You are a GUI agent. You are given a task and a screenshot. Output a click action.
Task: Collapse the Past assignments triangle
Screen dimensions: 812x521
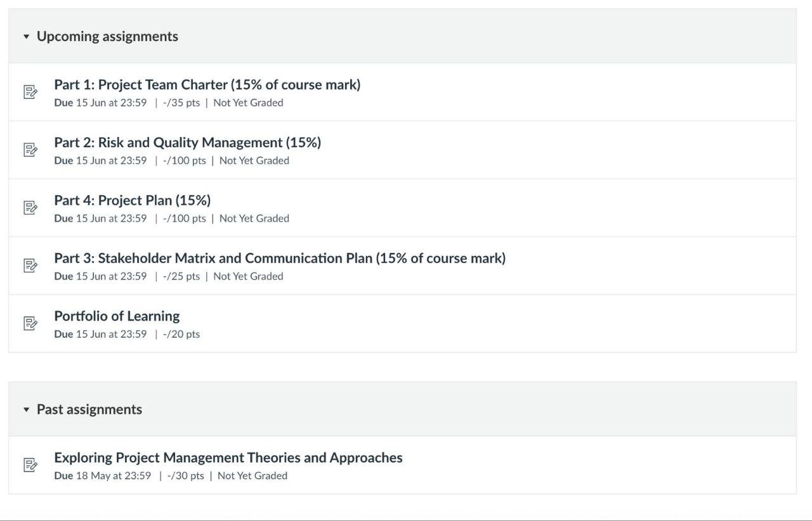(26, 410)
